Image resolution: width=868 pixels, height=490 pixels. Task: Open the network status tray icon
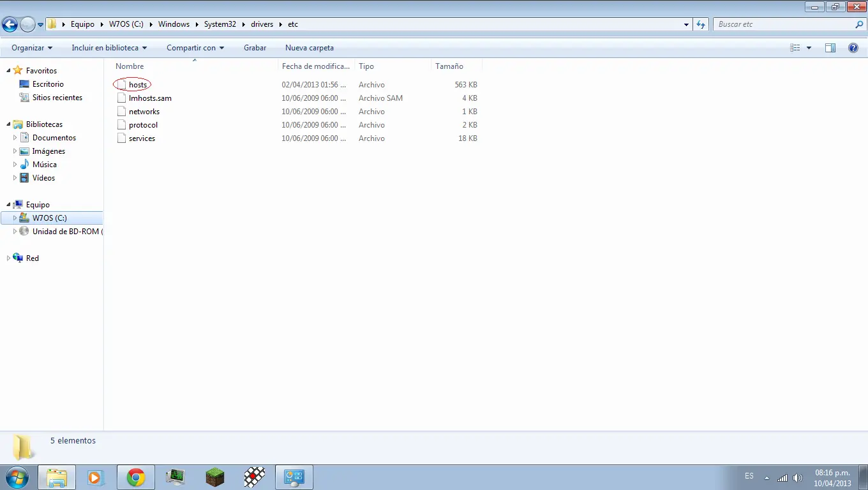click(x=782, y=477)
